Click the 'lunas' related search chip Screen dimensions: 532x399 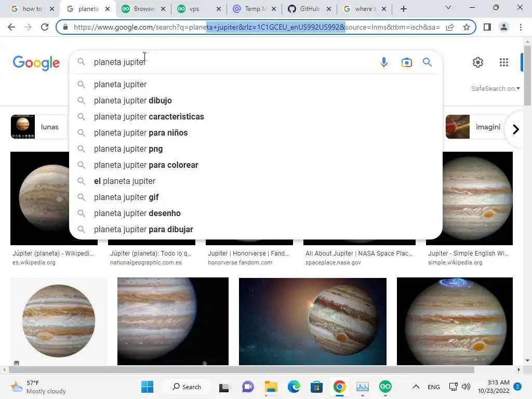[38, 127]
